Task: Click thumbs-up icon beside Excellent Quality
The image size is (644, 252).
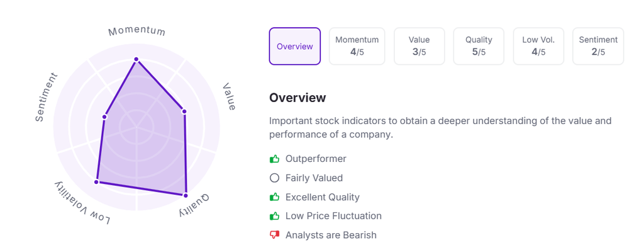Action: [274, 197]
